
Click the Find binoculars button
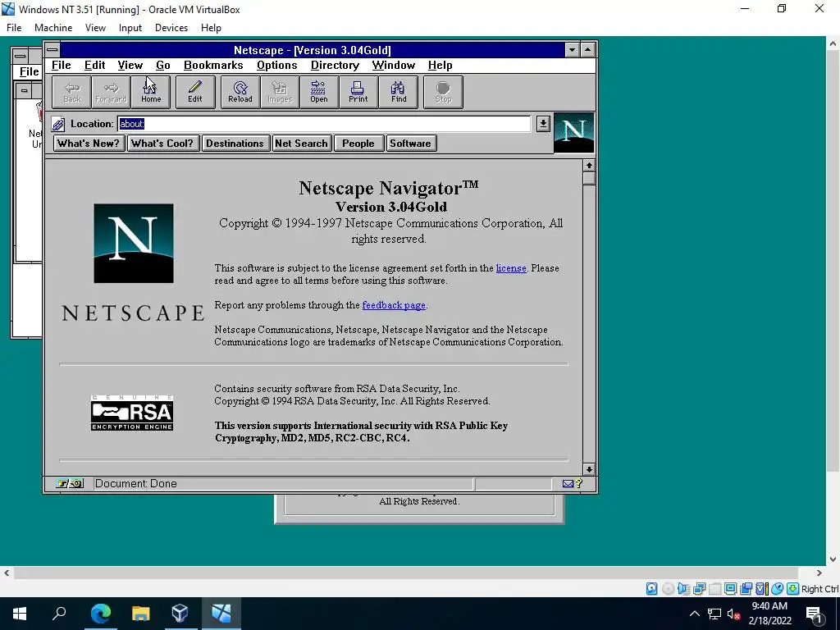click(x=399, y=92)
